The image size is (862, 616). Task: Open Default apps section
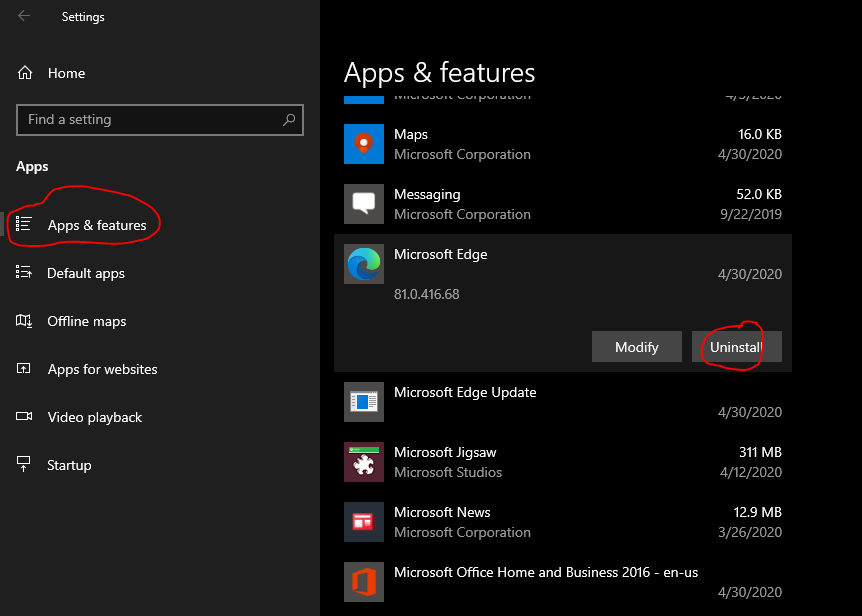pos(160,273)
